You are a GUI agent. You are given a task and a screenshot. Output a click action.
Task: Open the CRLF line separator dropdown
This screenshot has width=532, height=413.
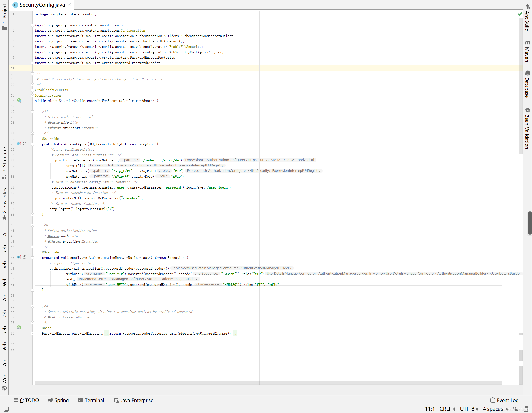447,409
